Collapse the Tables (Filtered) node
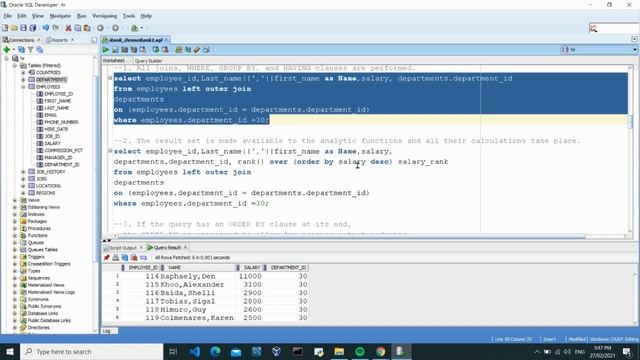 [15, 65]
